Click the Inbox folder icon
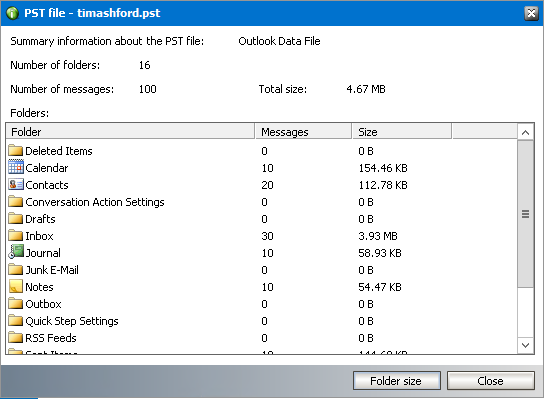This screenshot has height=399, width=546. pos(16,235)
